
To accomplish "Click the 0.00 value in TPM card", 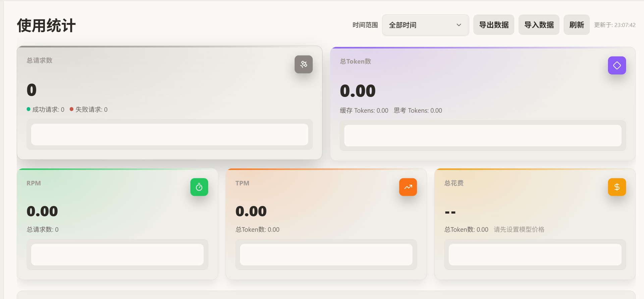I will tap(251, 211).
